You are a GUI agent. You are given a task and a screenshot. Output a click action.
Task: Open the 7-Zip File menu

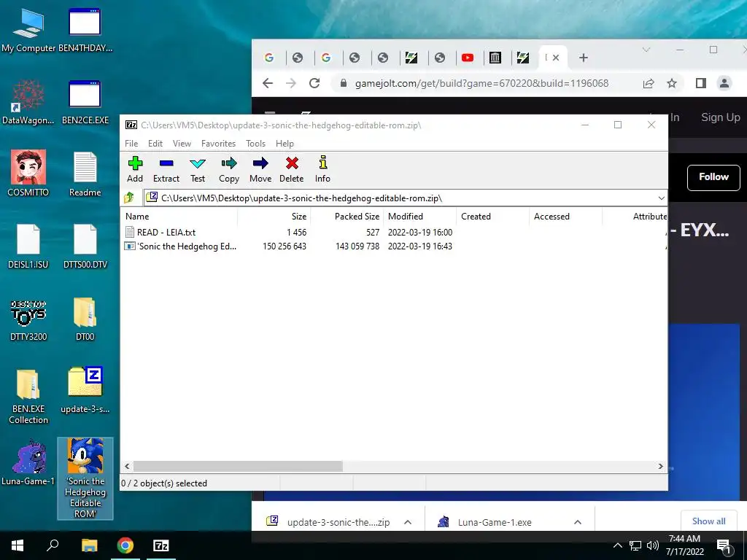131,144
